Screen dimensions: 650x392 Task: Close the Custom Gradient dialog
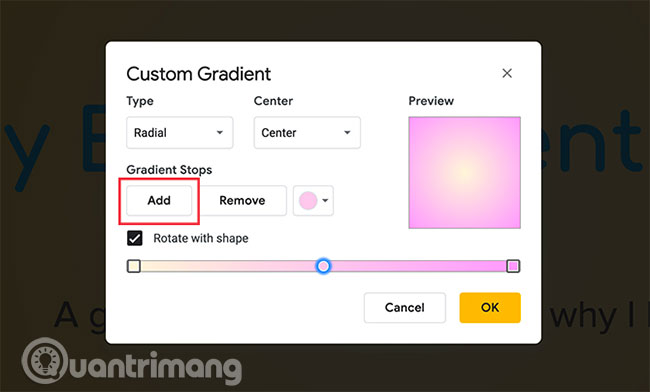(x=507, y=73)
